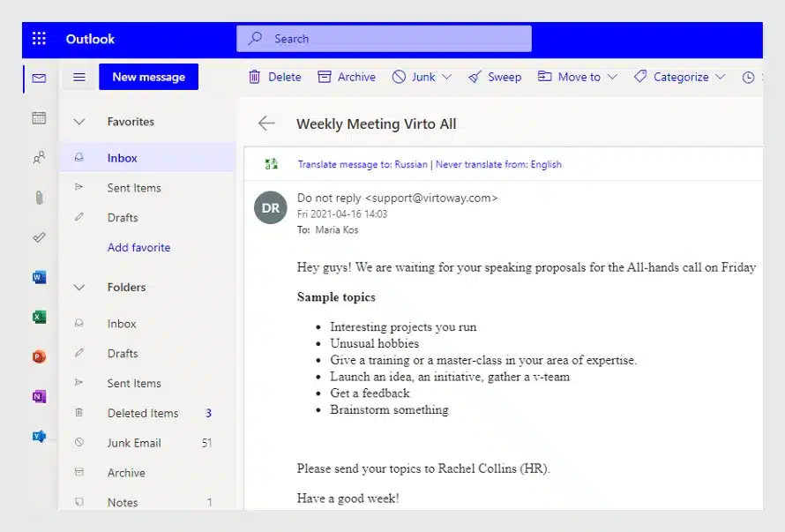The image size is (785, 532).
Task: Choose Never translate from English
Action: pyautogui.click(x=498, y=164)
